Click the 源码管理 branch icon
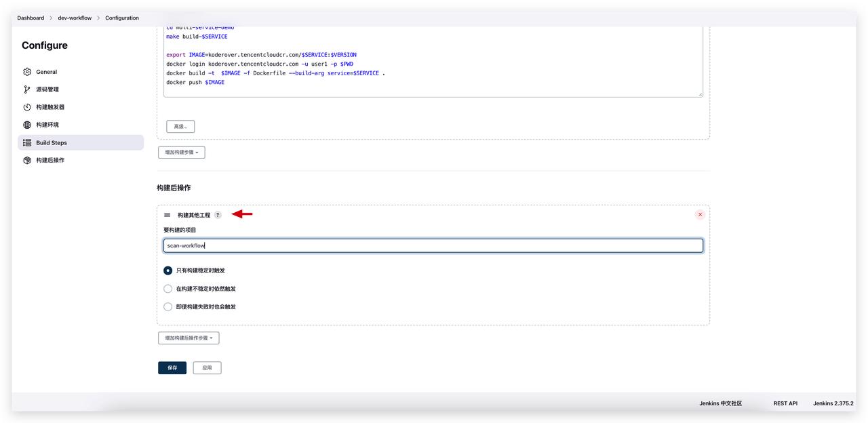 (x=27, y=89)
